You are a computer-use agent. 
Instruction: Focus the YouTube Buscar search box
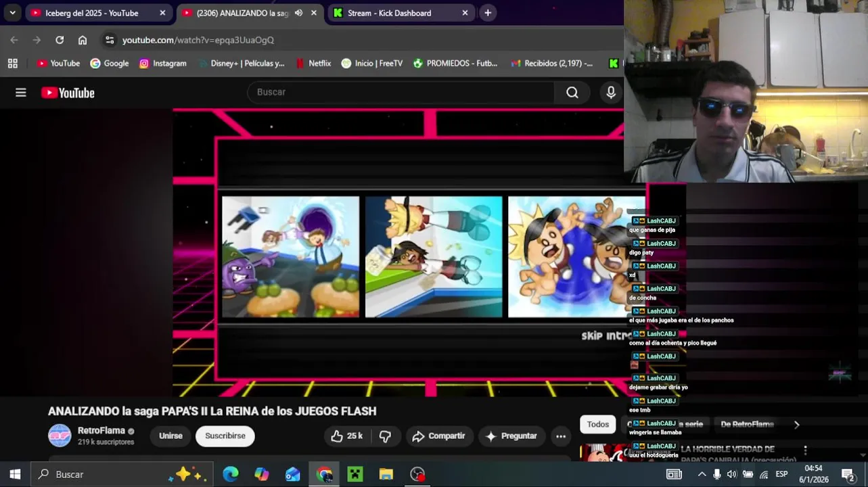coord(401,93)
